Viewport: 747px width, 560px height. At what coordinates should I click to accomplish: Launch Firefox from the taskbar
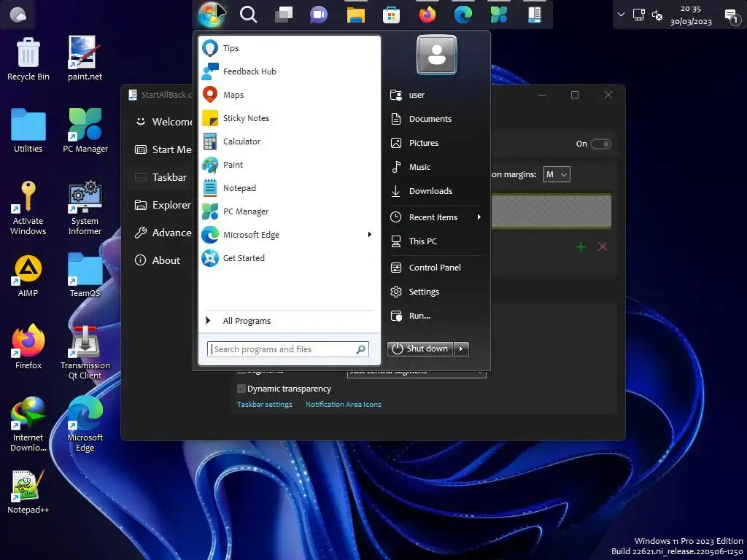tap(427, 15)
